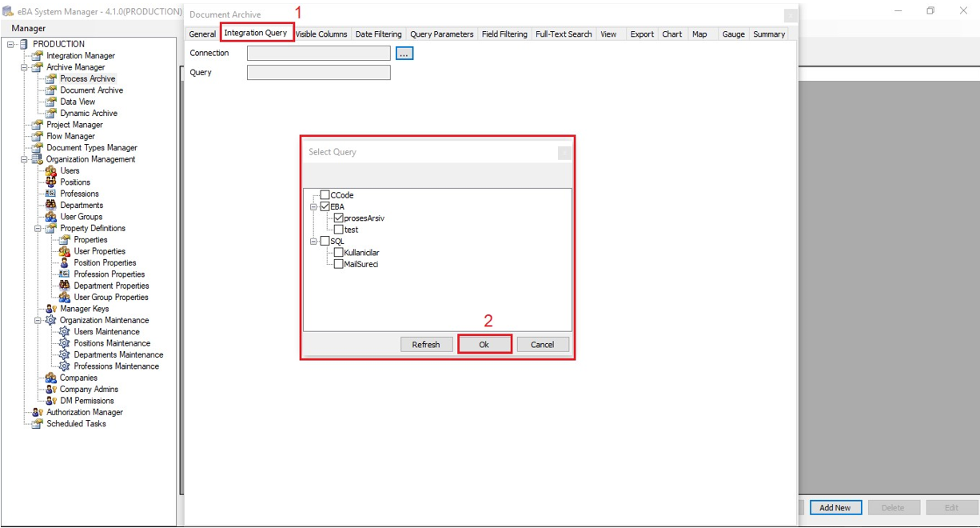Uncheck the prosesArsiv checkbox
The image size is (980, 528).
[339, 218]
